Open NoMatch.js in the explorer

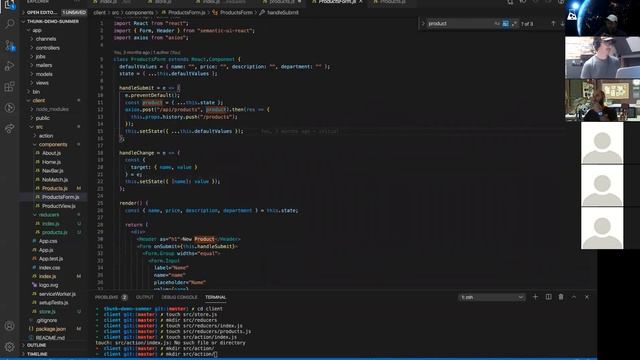pyautogui.click(x=55, y=180)
